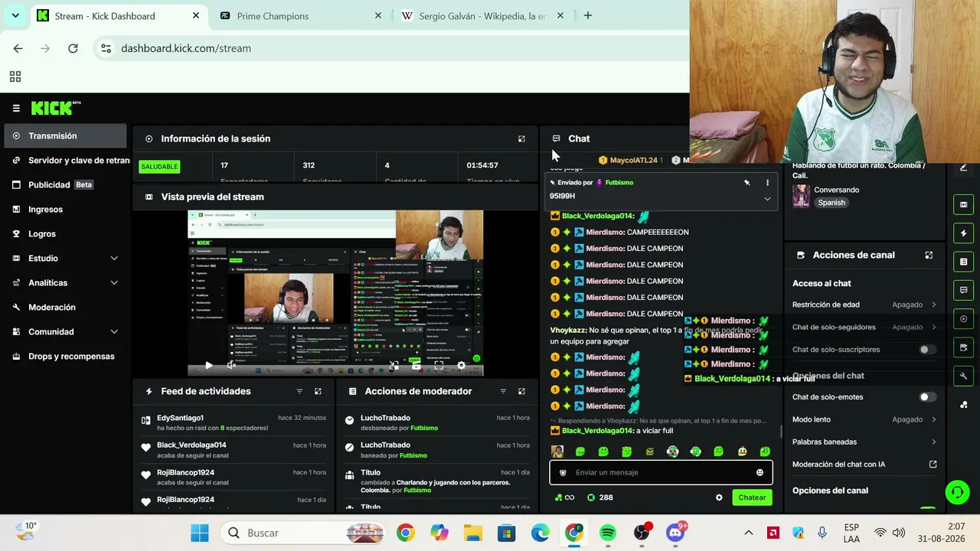Viewport: 980px width, 551px height.
Task: Toggle the lightning activity feed sidebar widget
Action: [963, 233]
